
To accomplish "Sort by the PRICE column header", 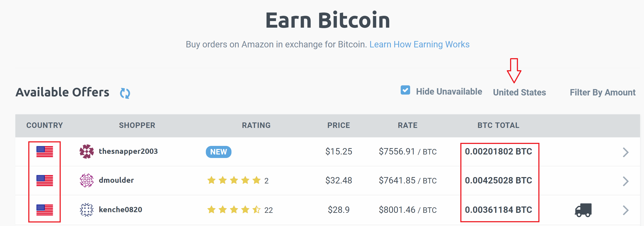I will click(x=338, y=125).
